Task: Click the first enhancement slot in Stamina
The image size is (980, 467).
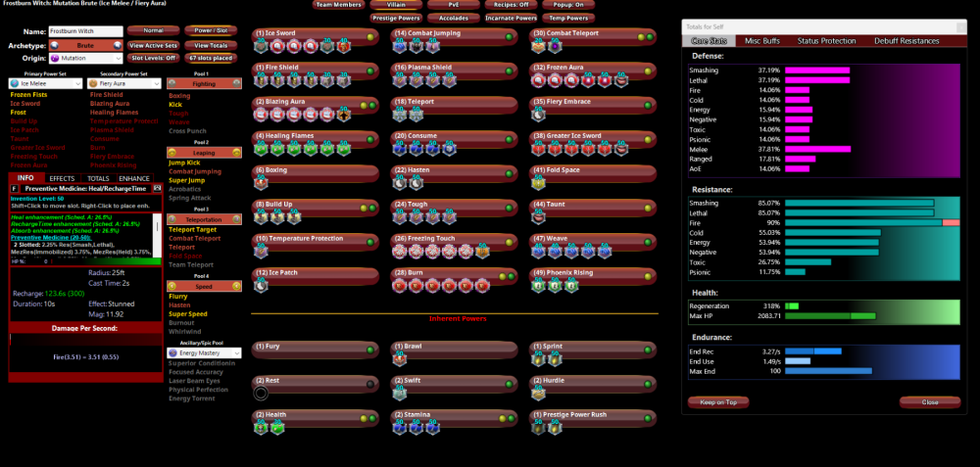Action: 401,427
